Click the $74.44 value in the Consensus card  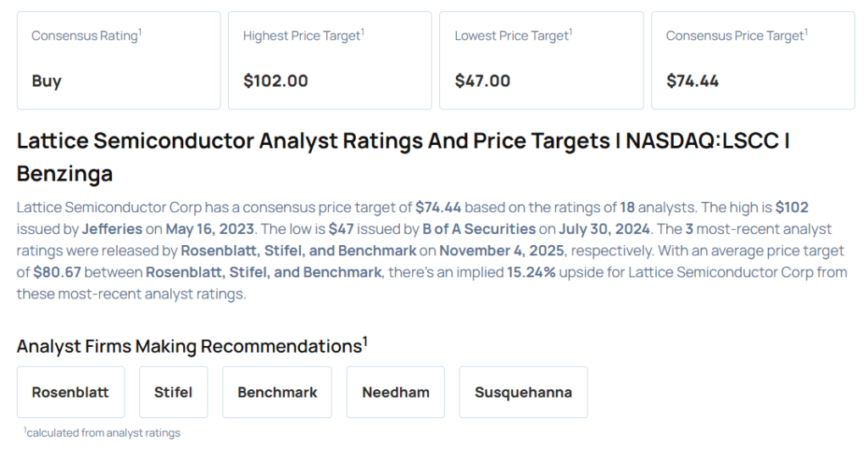pos(692,81)
